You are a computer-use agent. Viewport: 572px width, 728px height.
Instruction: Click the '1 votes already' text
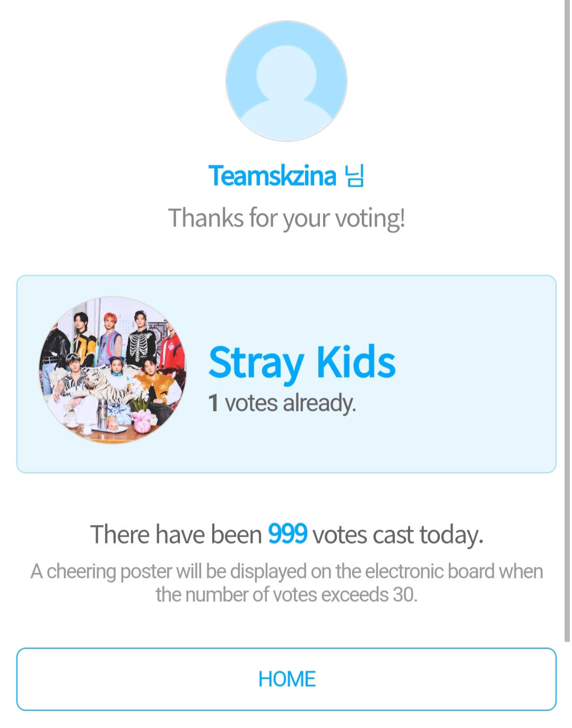point(282,403)
